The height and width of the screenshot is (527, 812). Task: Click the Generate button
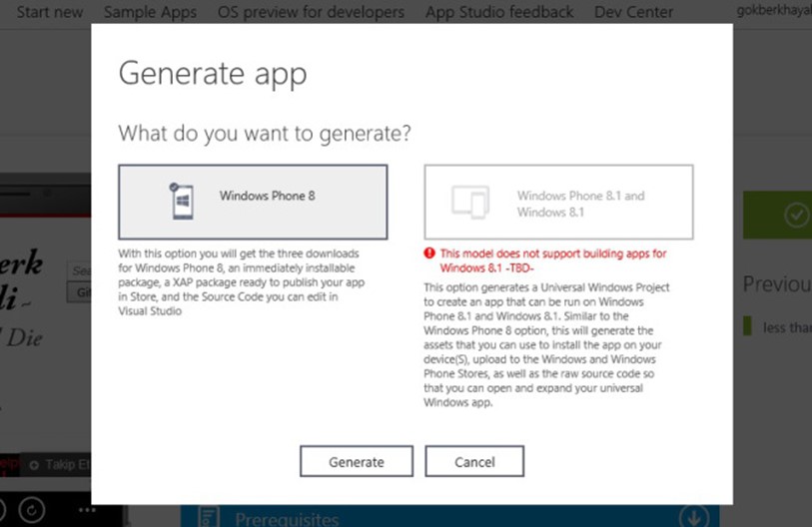coord(357,461)
